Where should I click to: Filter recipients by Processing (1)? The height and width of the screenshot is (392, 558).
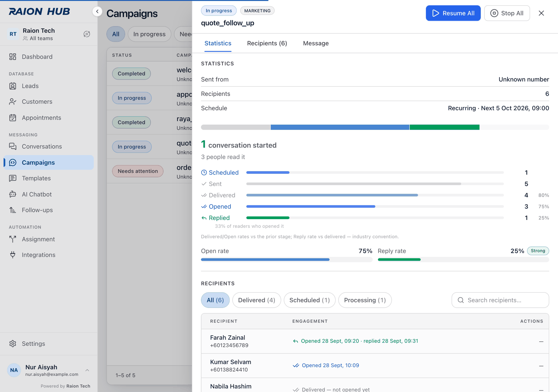click(x=365, y=300)
